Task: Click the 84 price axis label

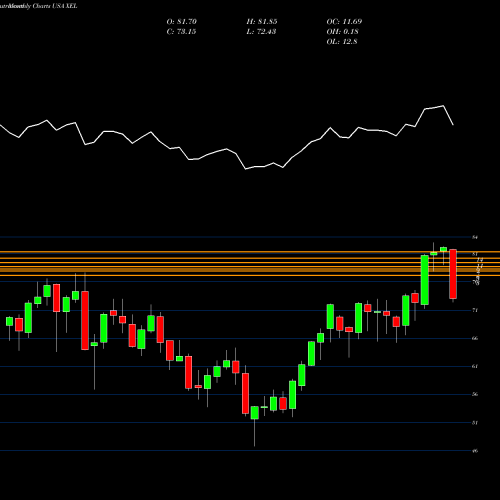Action: point(475,237)
